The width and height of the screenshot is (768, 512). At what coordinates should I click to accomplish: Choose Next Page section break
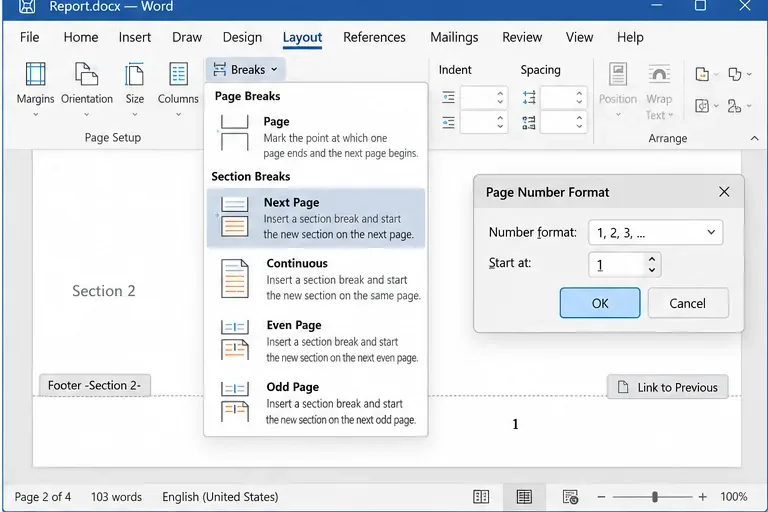[x=316, y=218]
